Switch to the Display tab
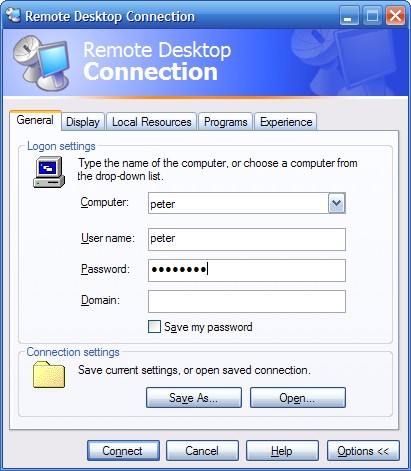Image resolution: width=411 pixels, height=471 pixels. click(x=83, y=122)
